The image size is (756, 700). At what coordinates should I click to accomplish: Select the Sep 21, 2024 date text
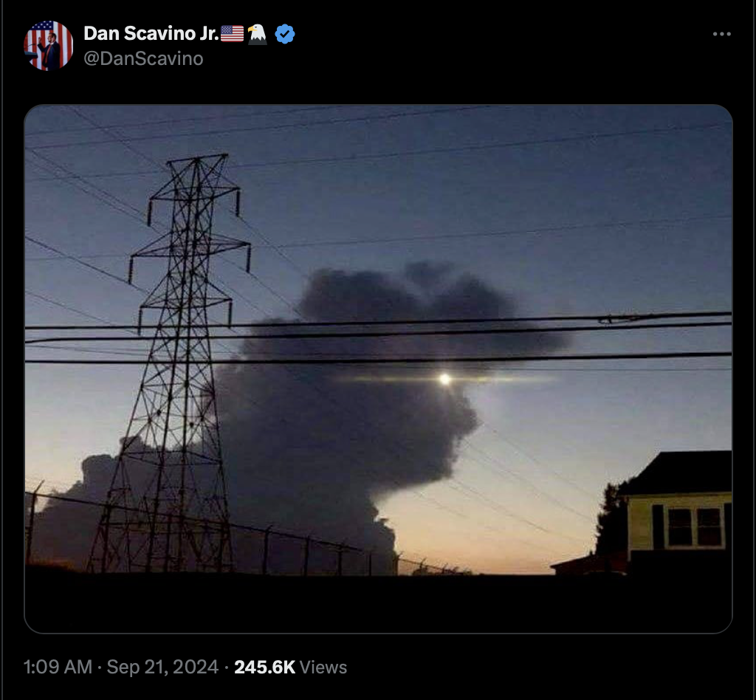[x=162, y=668]
